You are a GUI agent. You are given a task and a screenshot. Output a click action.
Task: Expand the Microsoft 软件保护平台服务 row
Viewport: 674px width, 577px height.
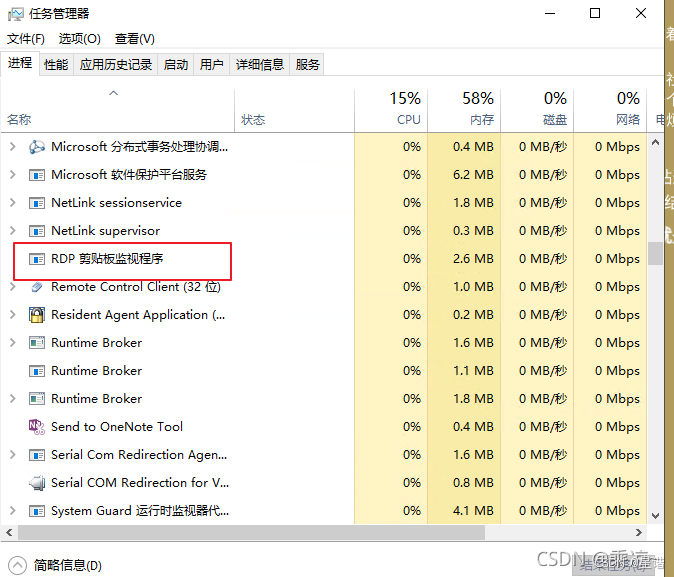coord(13,175)
